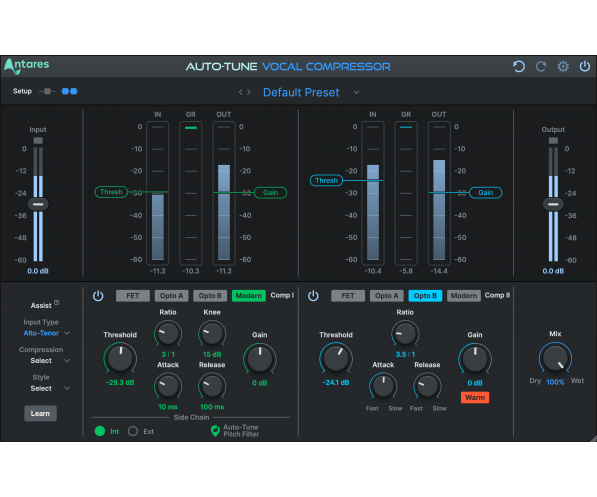The image size is (597, 497).
Task: Click Input fader top clip indicator
Action: point(38,141)
